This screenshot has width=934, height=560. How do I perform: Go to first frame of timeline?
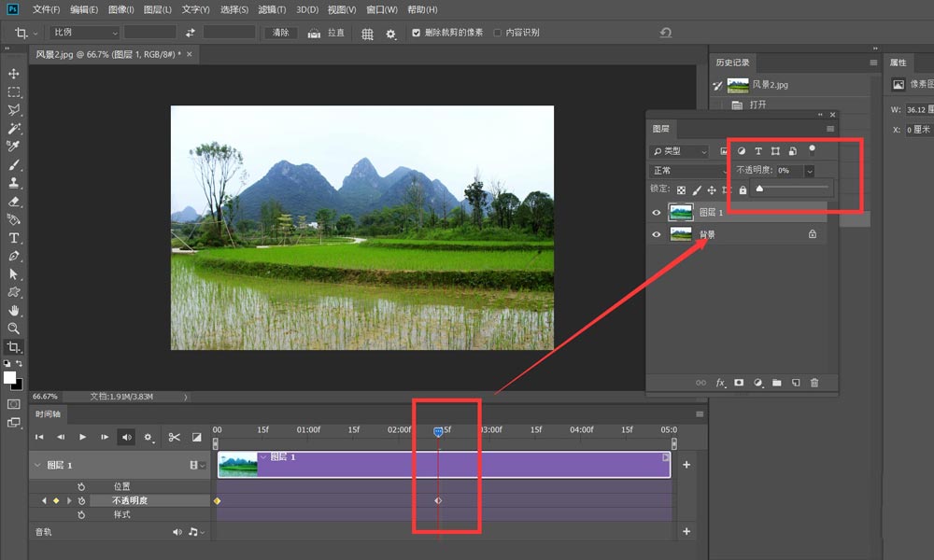(39, 438)
